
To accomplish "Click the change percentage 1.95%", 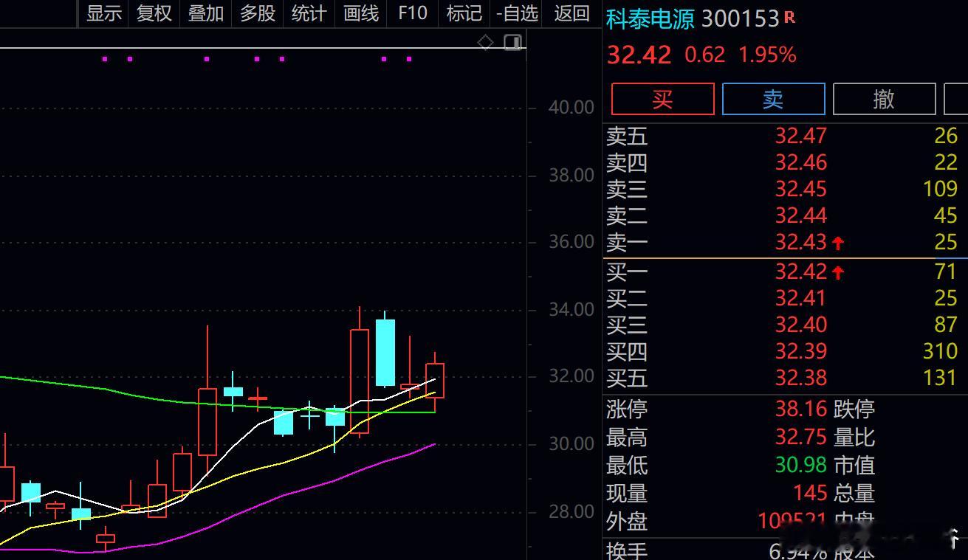I will point(767,55).
